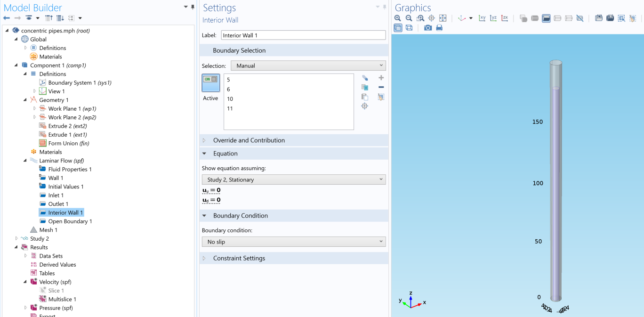The width and height of the screenshot is (644, 317).
Task: Expand the Constraint Settings section
Action: click(x=239, y=258)
